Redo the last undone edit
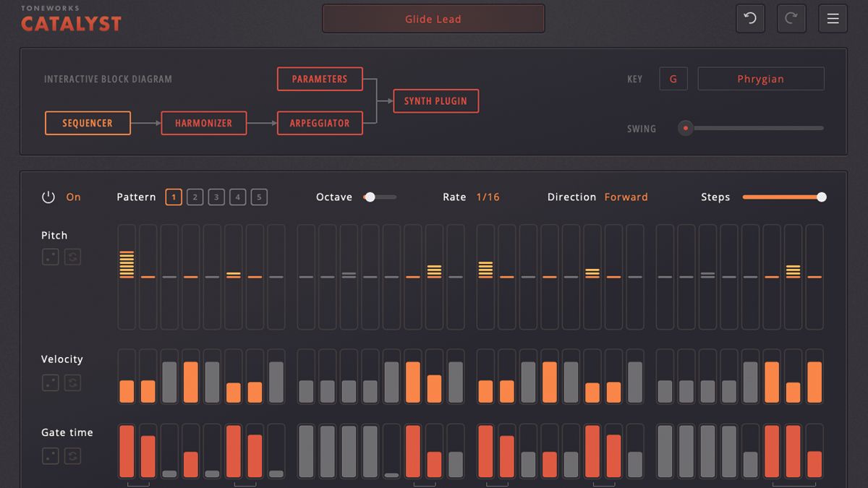 (x=791, y=18)
